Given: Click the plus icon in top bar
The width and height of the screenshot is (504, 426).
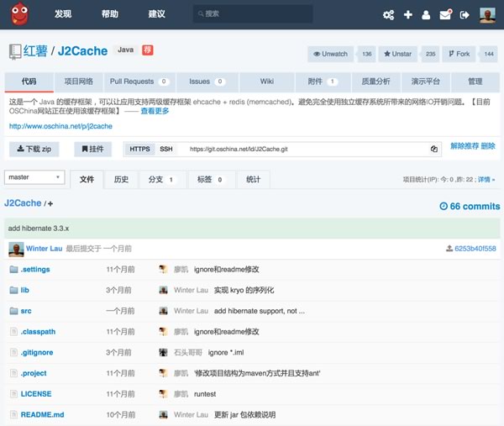Looking at the screenshot, I should (x=408, y=15).
